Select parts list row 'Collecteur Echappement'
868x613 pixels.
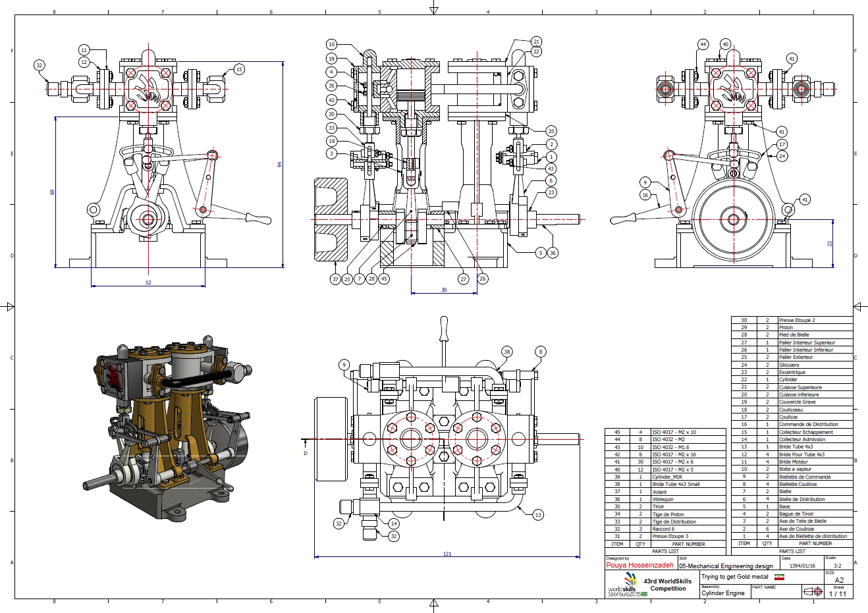pyautogui.click(x=792, y=432)
